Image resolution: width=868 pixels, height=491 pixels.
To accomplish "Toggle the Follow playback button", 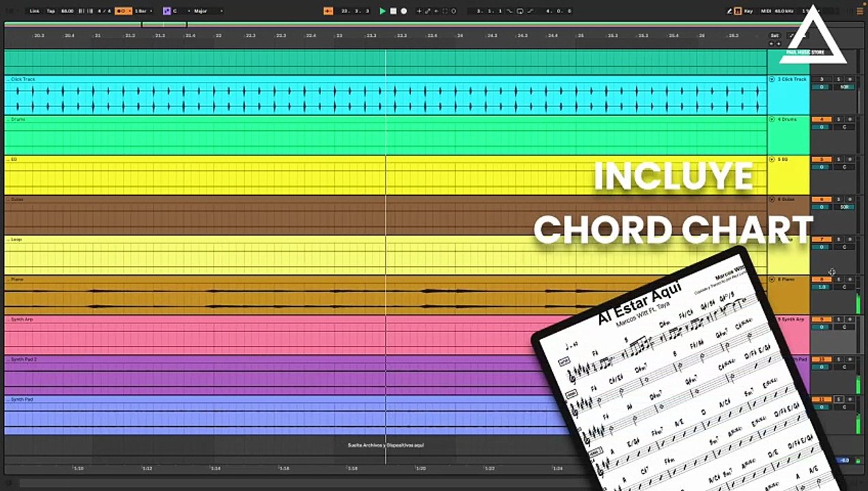I will coord(328,11).
